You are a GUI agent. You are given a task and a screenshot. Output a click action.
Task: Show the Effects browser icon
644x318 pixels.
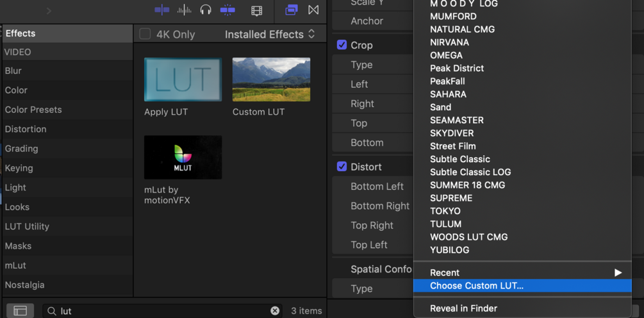pyautogui.click(x=291, y=10)
